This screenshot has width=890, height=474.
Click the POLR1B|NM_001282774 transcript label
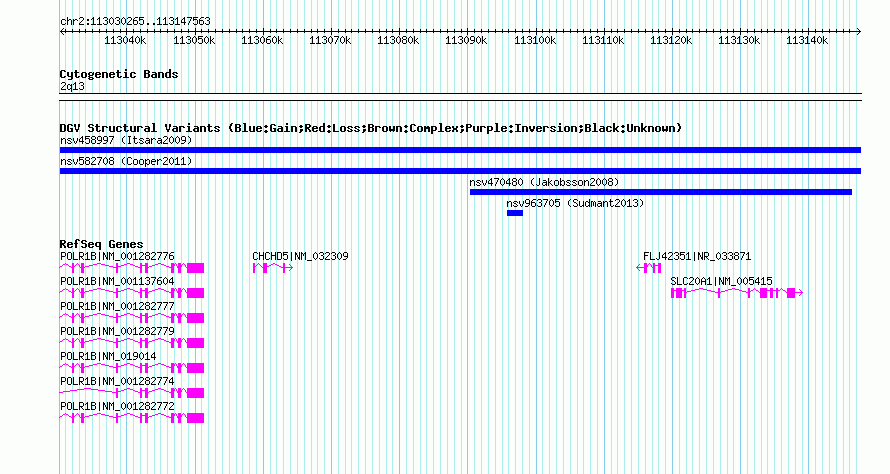pos(117,381)
